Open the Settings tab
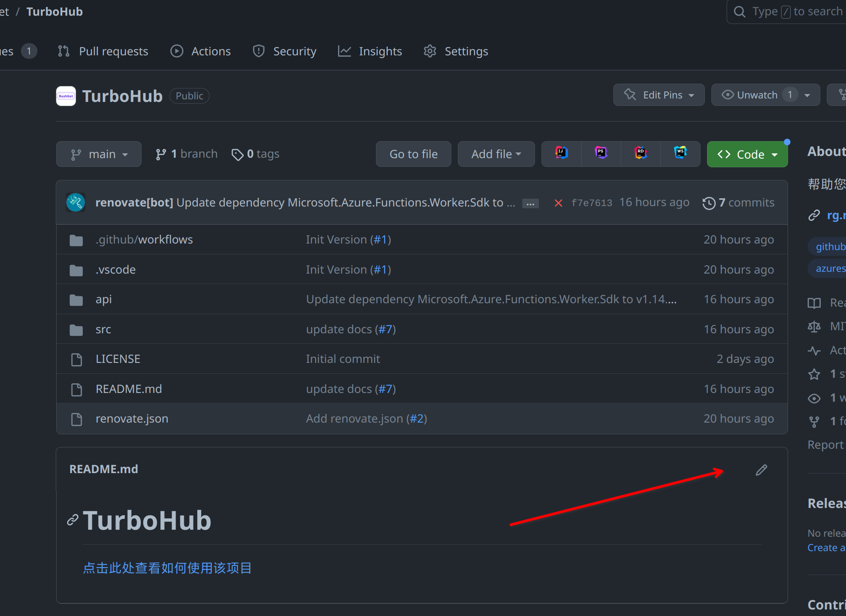This screenshot has width=846, height=616. (x=456, y=51)
